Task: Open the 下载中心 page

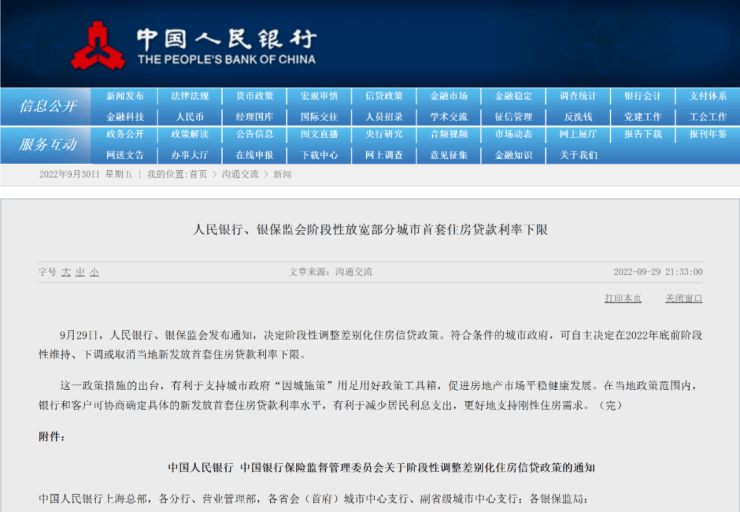Action: pyautogui.click(x=319, y=155)
